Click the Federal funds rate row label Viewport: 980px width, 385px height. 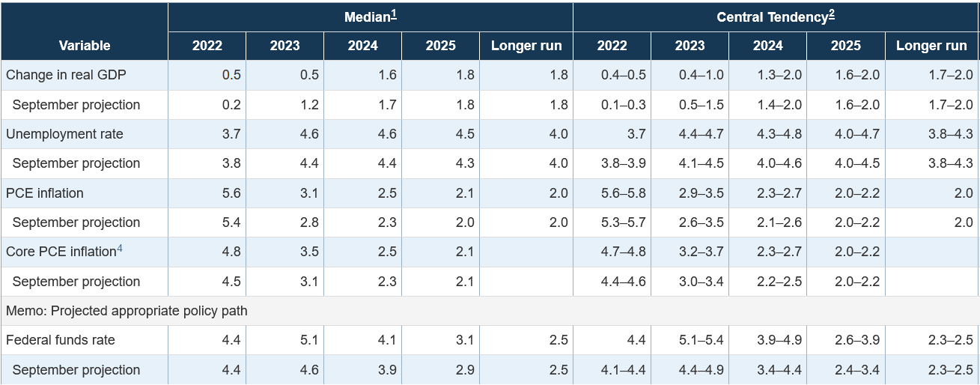(61, 340)
